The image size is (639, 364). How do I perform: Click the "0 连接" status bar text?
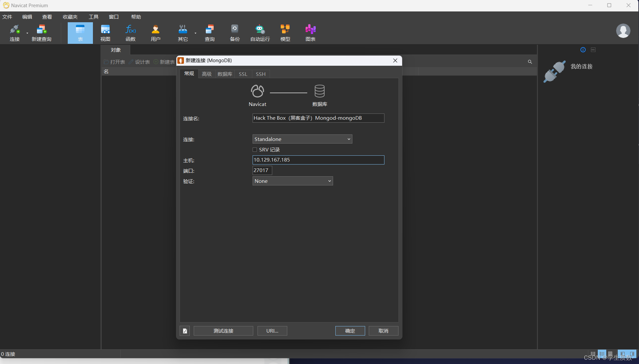tap(8, 354)
